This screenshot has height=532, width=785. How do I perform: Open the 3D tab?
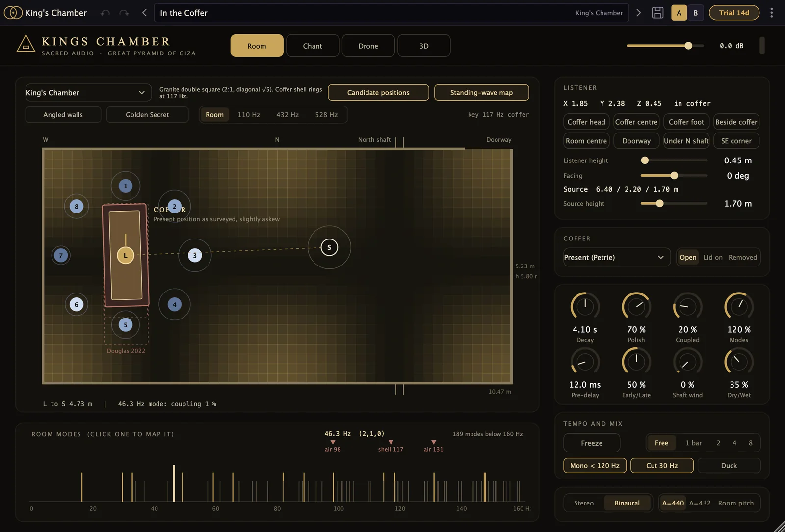pos(424,46)
